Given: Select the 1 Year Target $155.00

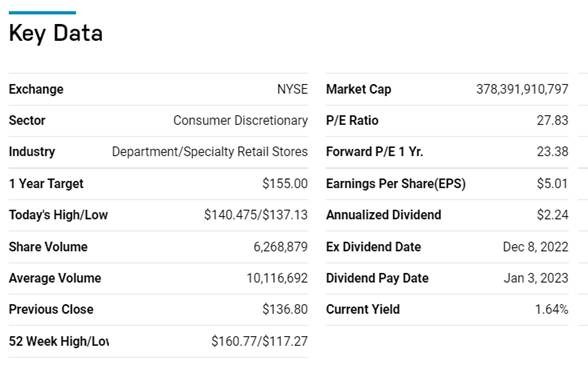Looking at the screenshot, I should click(285, 183).
